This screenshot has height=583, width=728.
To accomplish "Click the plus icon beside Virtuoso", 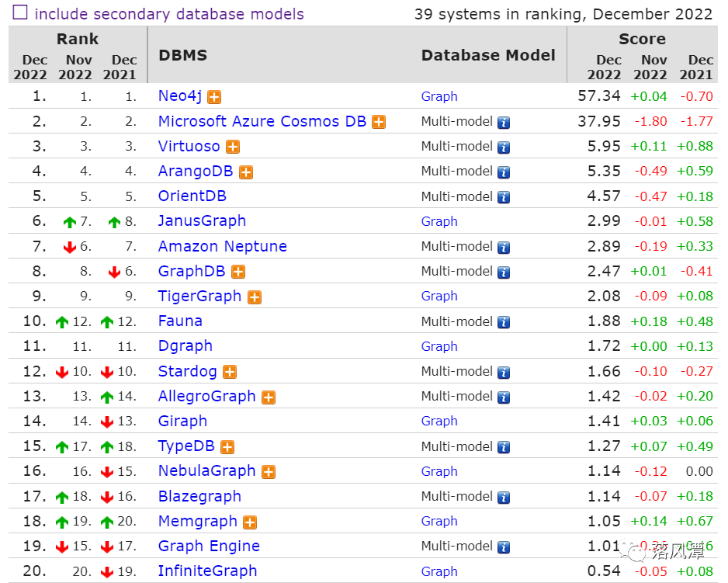I will (233, 147).
